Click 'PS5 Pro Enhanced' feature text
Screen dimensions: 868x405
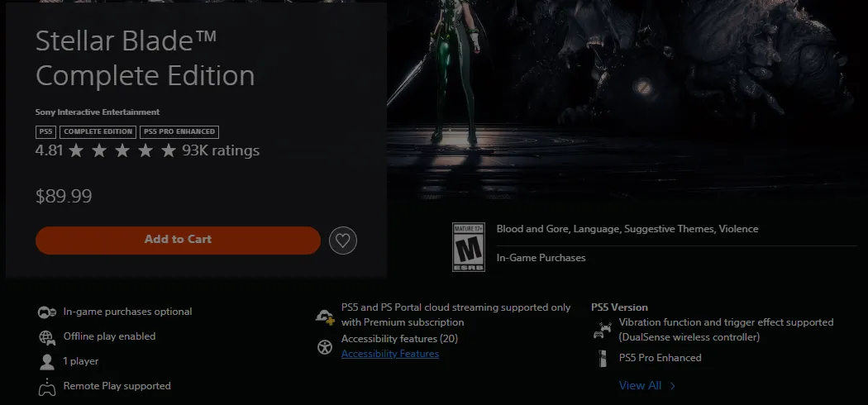660,358
